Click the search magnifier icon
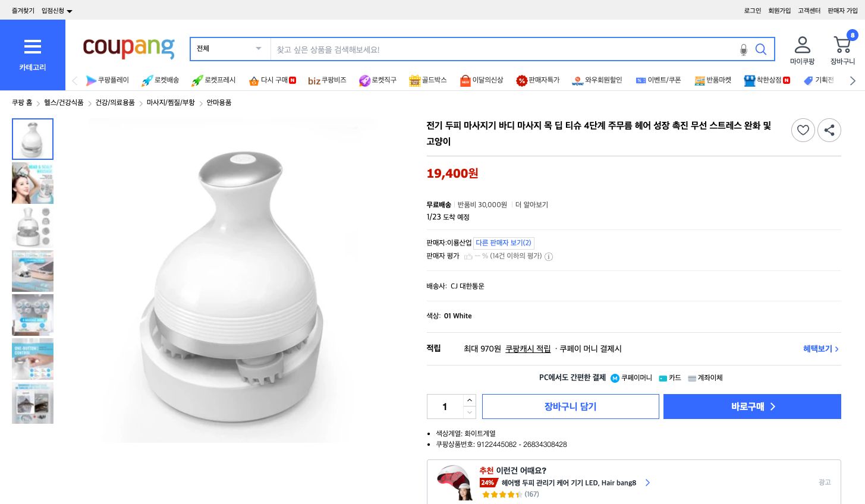This screenshot has height=504, width=865. point(761,50)
